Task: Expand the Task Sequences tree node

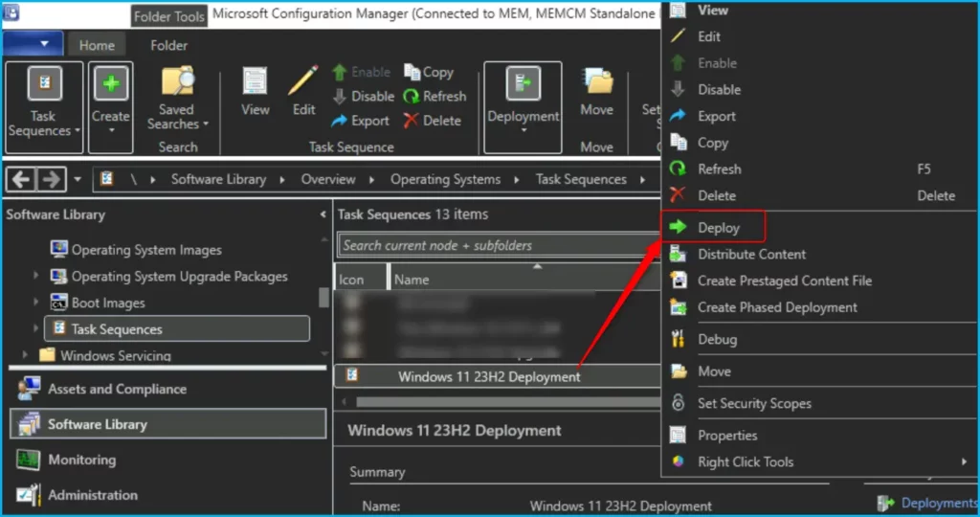Action: tap(35, 328)
